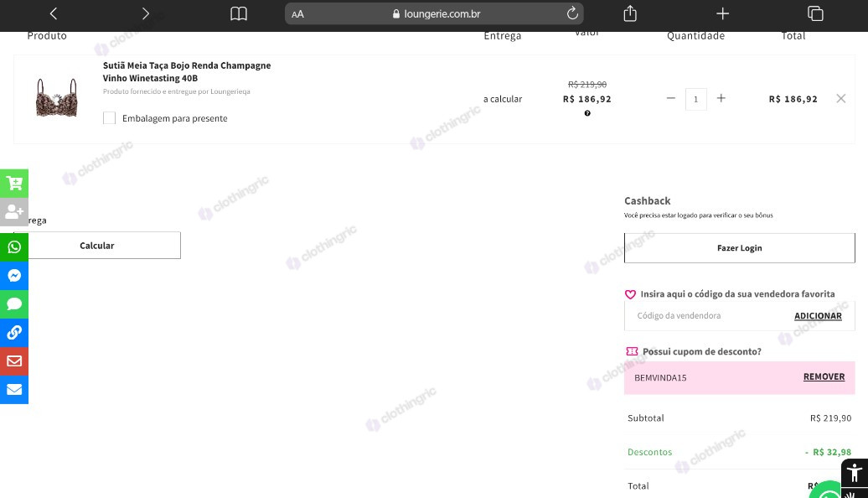Click the red envelope sidebar icon
This screenshot has width=868, height=498.
pos(14,361)
